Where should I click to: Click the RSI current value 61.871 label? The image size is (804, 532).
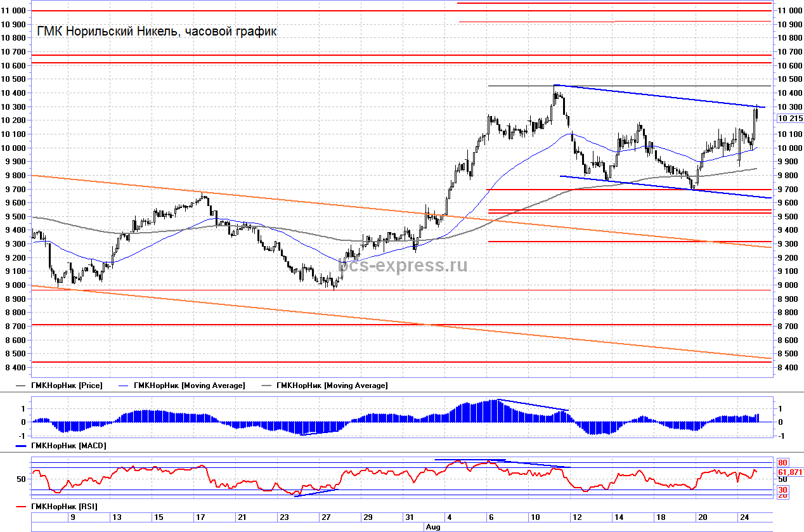(790, 472)
